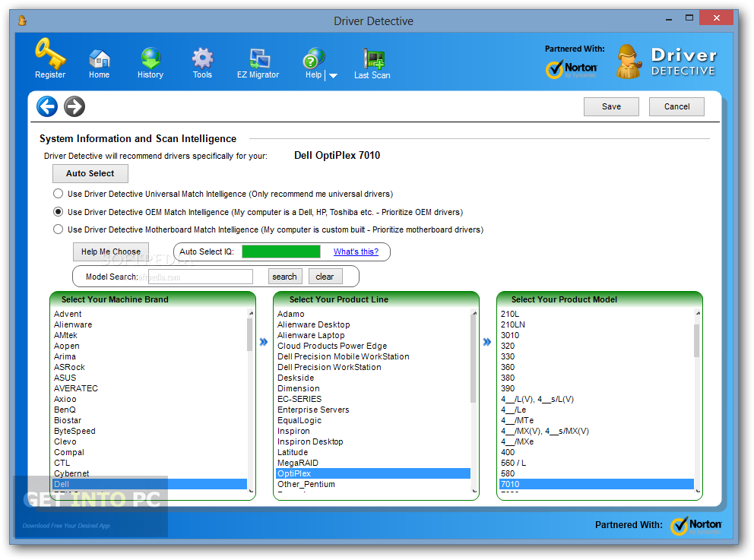
Task: Select Universal Match Intelligence radio button
Action: coord(59,194)
